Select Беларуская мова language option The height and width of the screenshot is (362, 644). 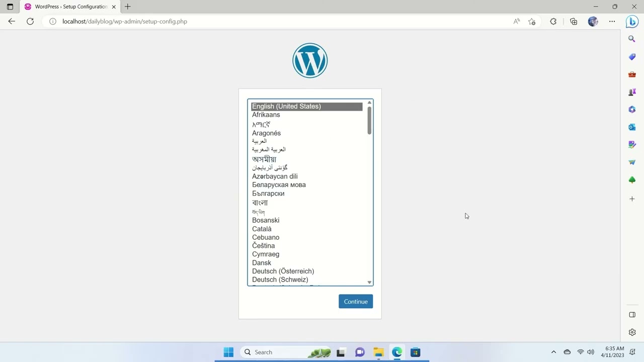click(x=307, y=185)
